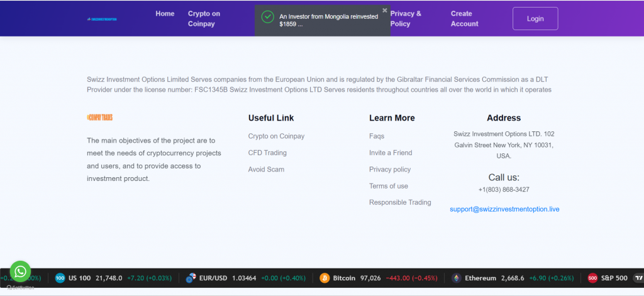Open Privacy & Policy nav item
The width and height of the screenshot is (644, 296).
tap(406, 19)
